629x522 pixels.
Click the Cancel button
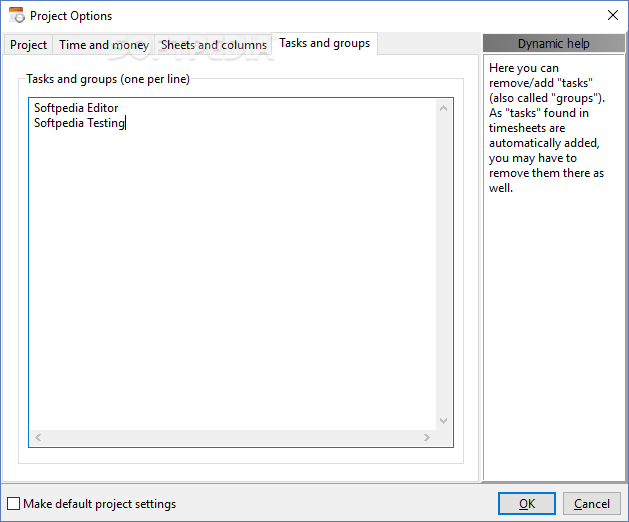pyautogui.click(x=592, y=504)
